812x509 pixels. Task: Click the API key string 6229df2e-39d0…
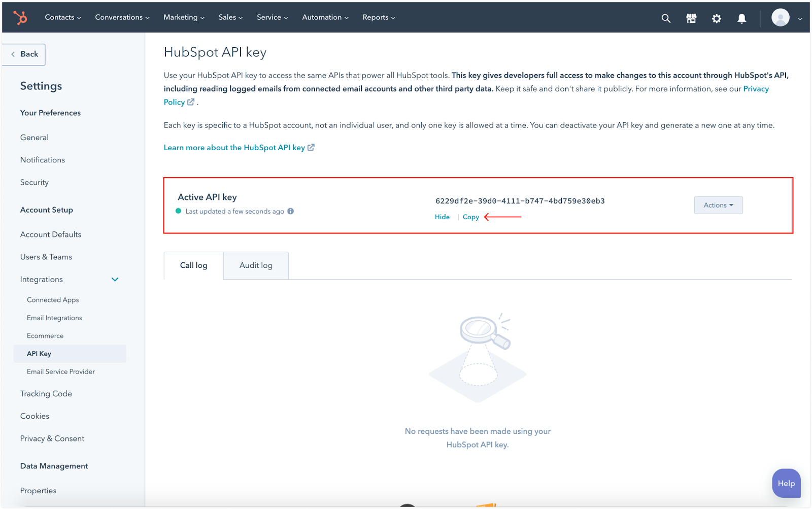[x=520, y=201]
